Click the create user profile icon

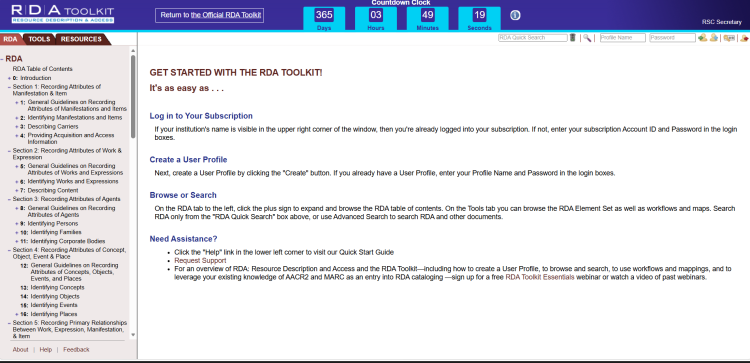[x=714, y=38]
